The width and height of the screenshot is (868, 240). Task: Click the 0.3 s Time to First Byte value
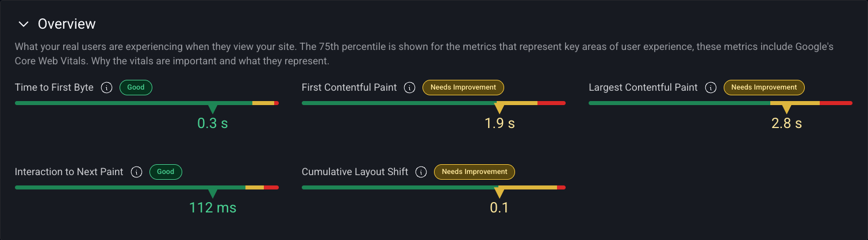coord(213,123)
